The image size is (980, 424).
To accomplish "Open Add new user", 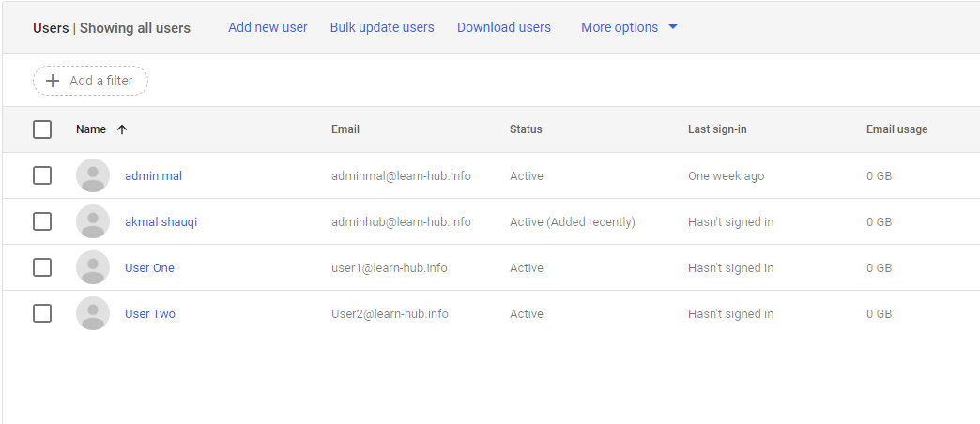I will pyautogui.click(x=268, y=27).
